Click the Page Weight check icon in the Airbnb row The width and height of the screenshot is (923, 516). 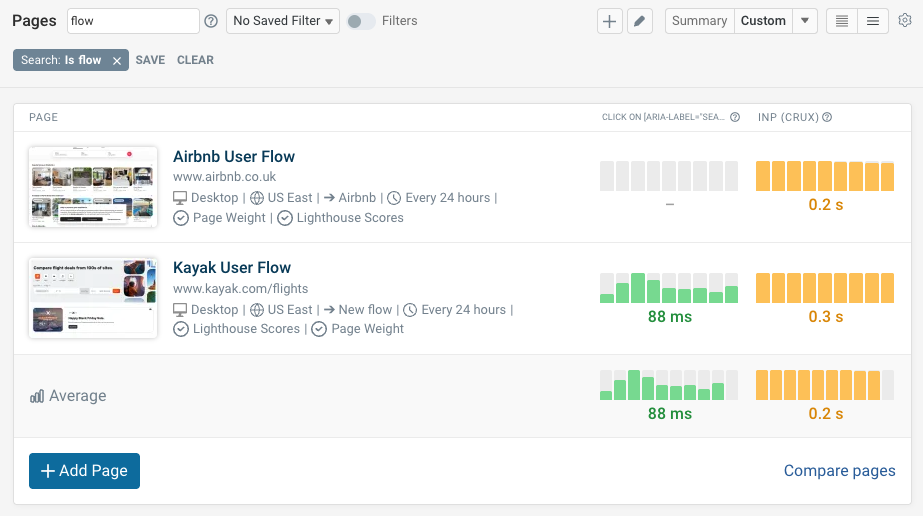181,218
